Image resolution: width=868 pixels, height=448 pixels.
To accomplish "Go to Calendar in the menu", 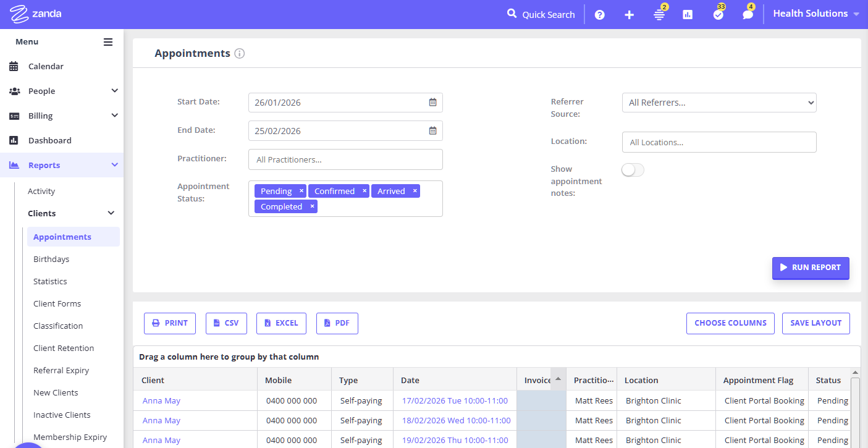I will pos(46,66).
